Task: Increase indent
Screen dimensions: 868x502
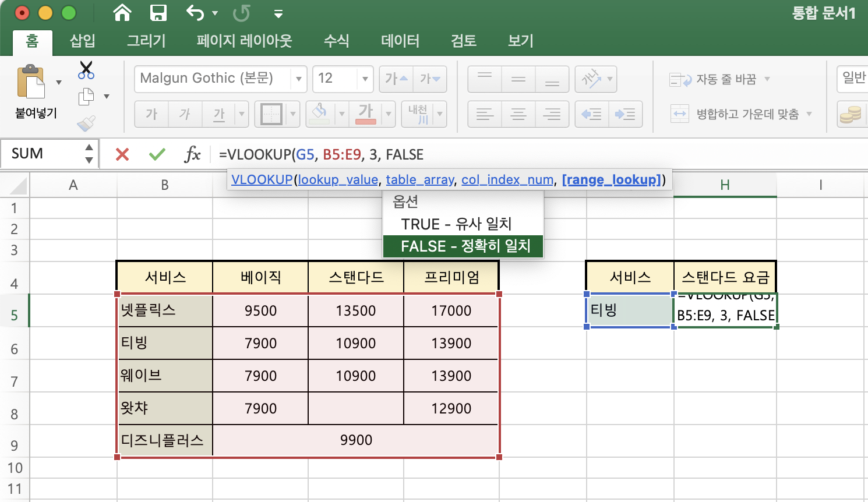Action: (x=626, y=114)
